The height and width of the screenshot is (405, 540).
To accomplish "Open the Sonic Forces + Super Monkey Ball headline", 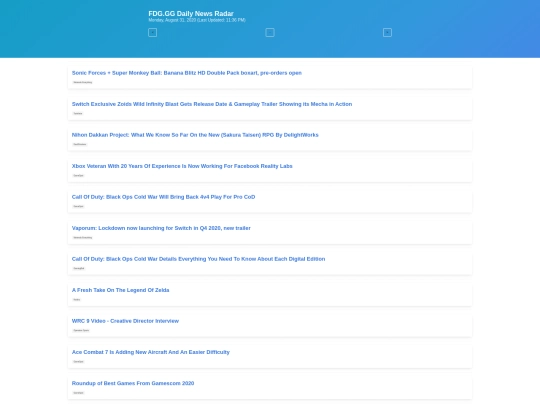I will [187, 73].
